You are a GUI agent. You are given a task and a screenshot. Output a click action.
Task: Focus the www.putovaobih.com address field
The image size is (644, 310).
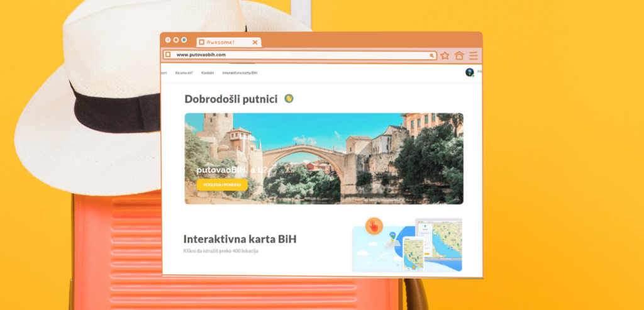[x=296, y=55]
